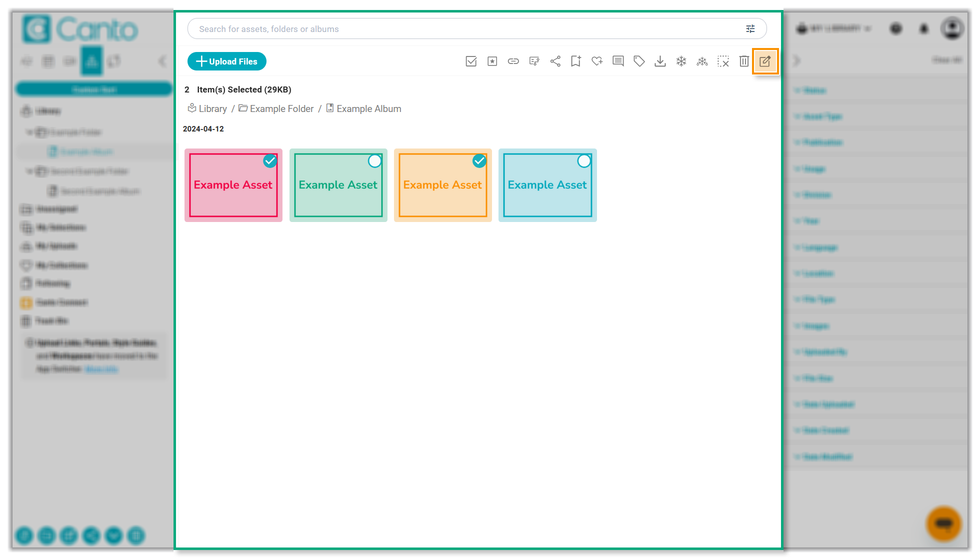
Task: Open comments with the comment icon
Action: [x=617, y=61]
